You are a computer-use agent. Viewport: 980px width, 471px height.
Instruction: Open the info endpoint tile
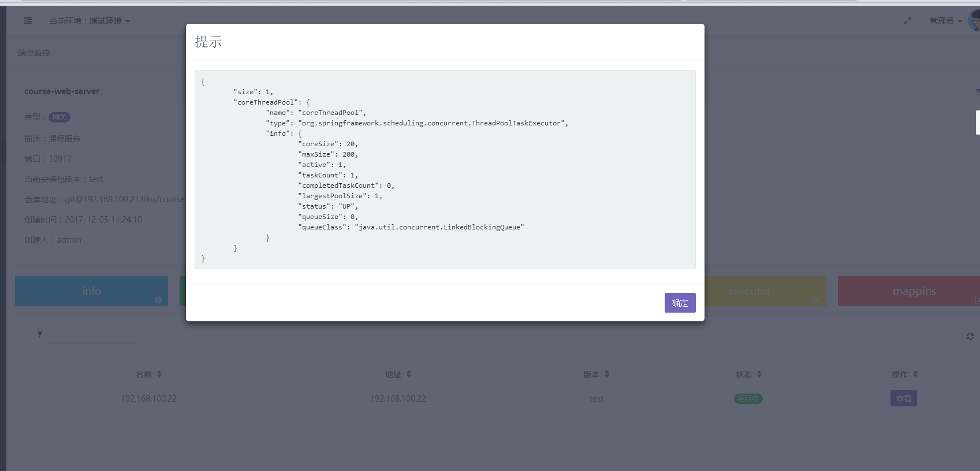(x=91, y=291)
